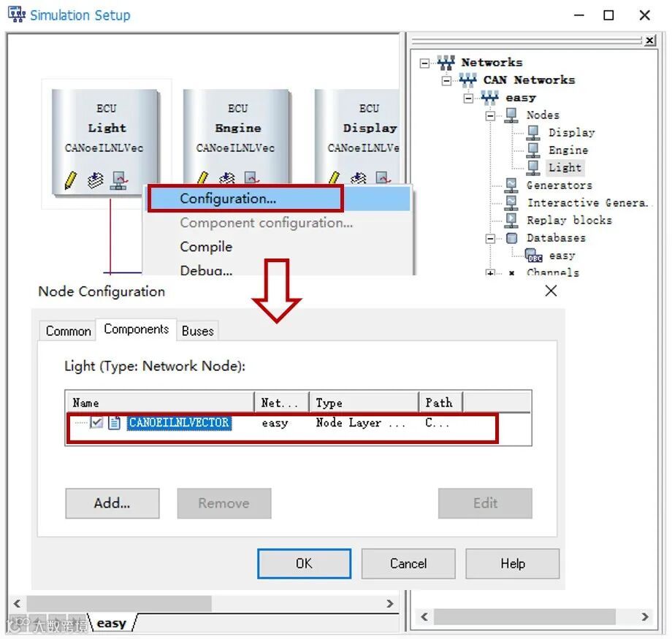Choose Configuration... from context menu

point(278,199)
